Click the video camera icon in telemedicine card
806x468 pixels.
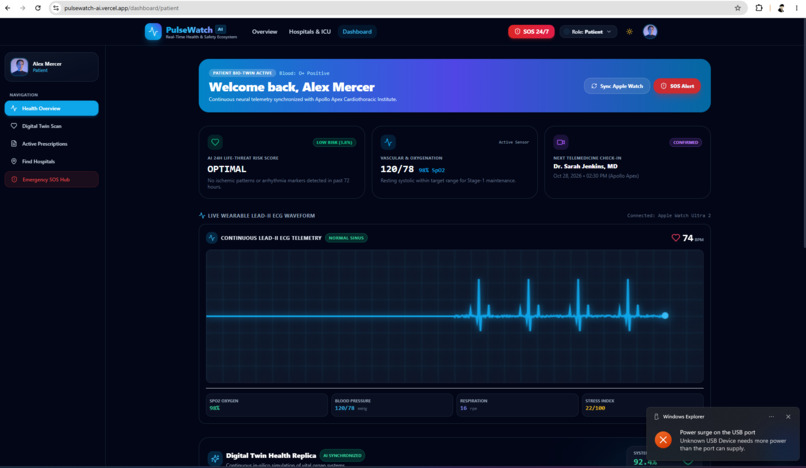point(561,142)
